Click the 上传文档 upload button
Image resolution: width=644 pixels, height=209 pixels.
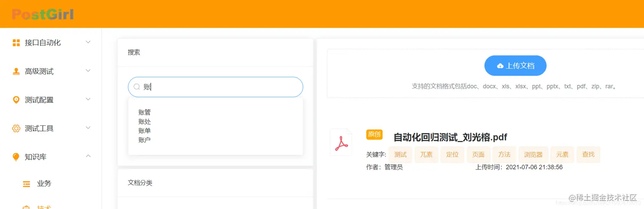[x=515, y=66]
